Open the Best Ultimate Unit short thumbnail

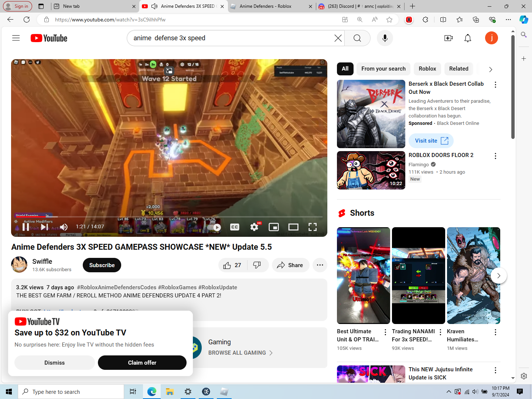pos(364,276)
